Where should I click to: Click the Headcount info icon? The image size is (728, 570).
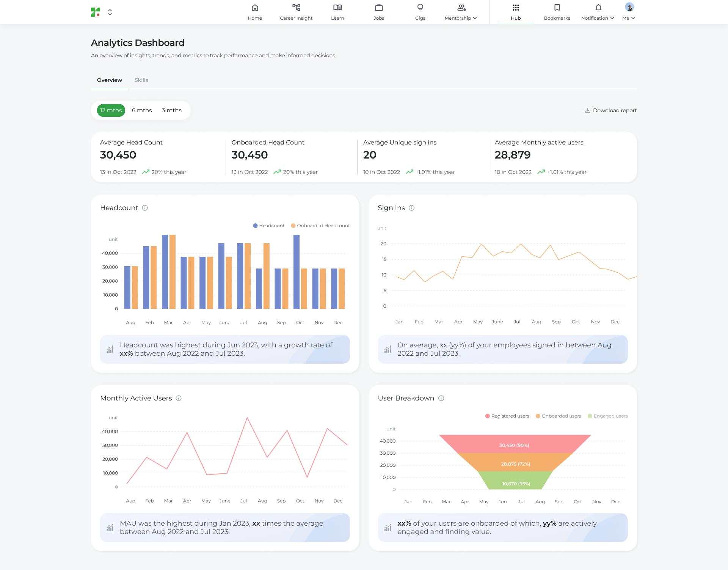145,208
